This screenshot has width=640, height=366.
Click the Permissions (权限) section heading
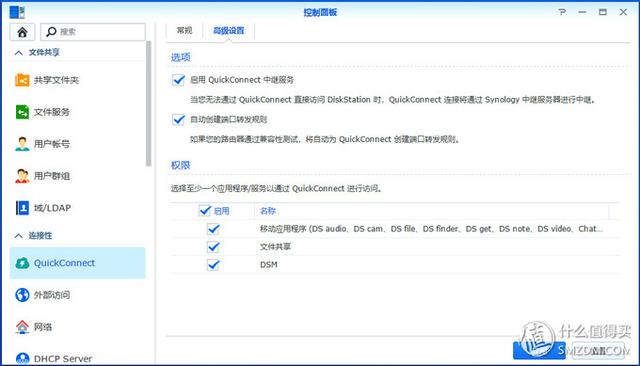(180, 165)
